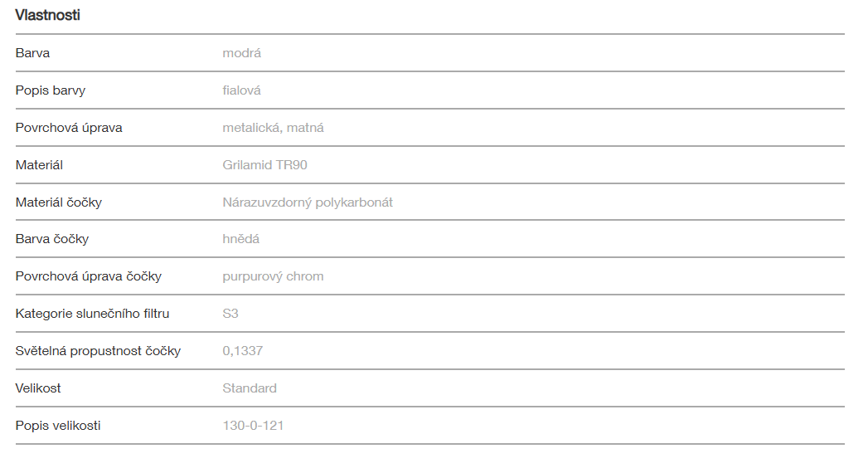Click Nárazuvzdorný polykarbonát text
The image size is (868, 473).
pos(308,202)
